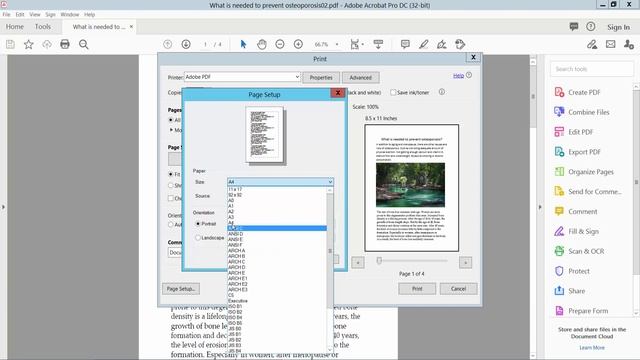
Task: Go to previous page arrow icon
Action: [167, 44]
